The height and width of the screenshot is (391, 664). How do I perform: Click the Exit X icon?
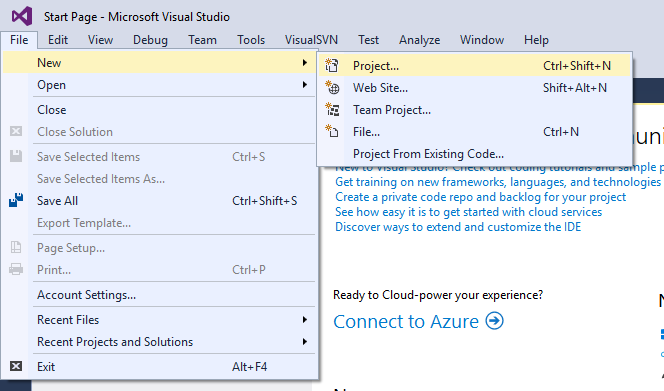point(16,366)
